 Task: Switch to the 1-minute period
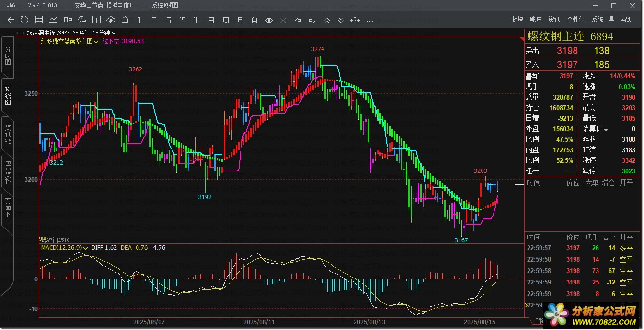coord(139,20)
